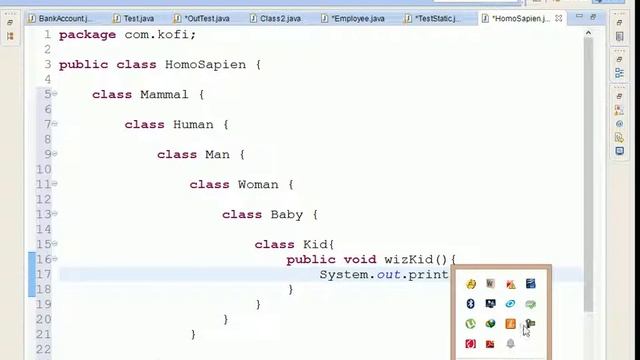Close the HomoSapien editor tab
The image size is (640, 360).
[559, 18]
